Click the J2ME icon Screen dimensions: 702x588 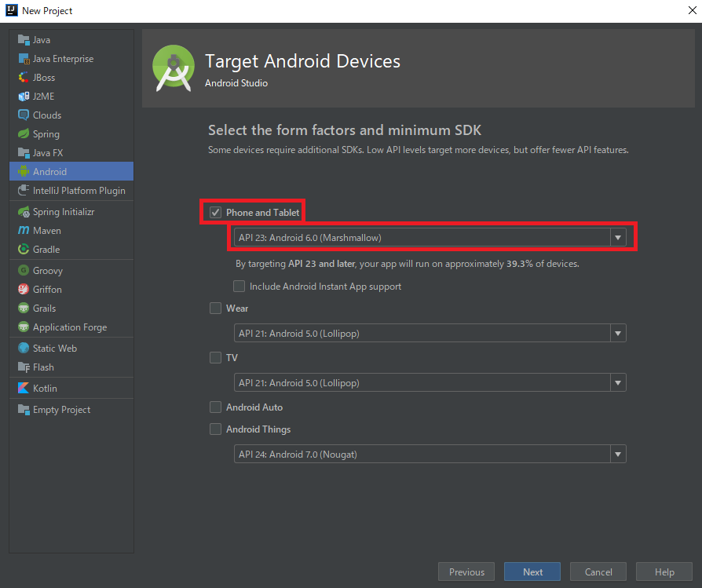tap(24, 97)
